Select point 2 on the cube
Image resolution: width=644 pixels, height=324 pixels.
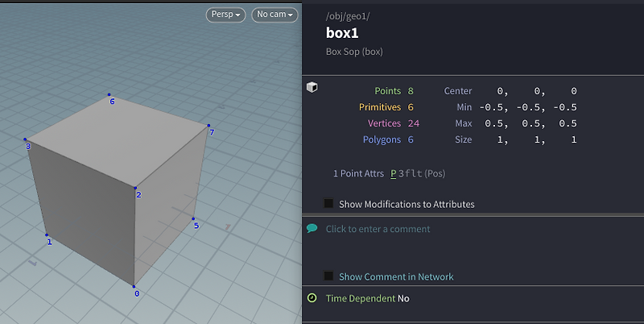(135, 188)
